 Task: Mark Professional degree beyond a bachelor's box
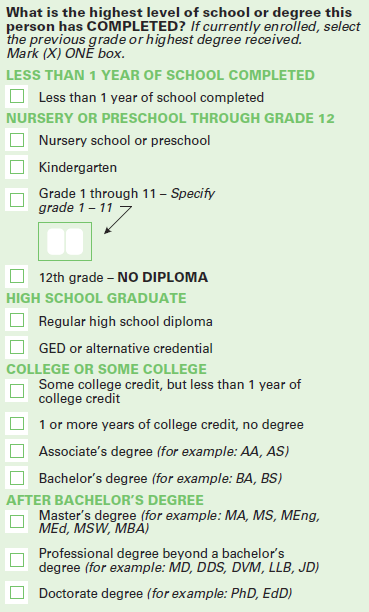point(17,560)
